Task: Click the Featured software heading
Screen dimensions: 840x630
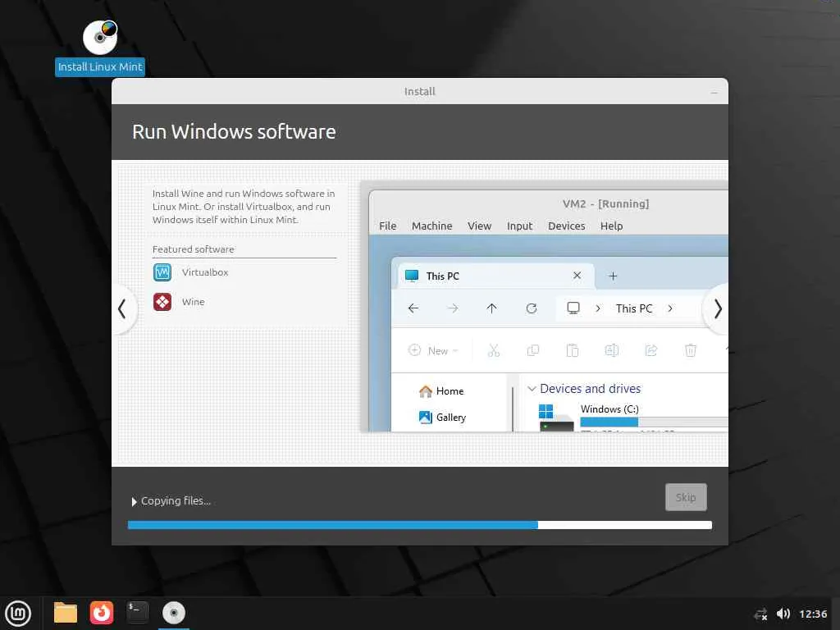Action: 194,249
